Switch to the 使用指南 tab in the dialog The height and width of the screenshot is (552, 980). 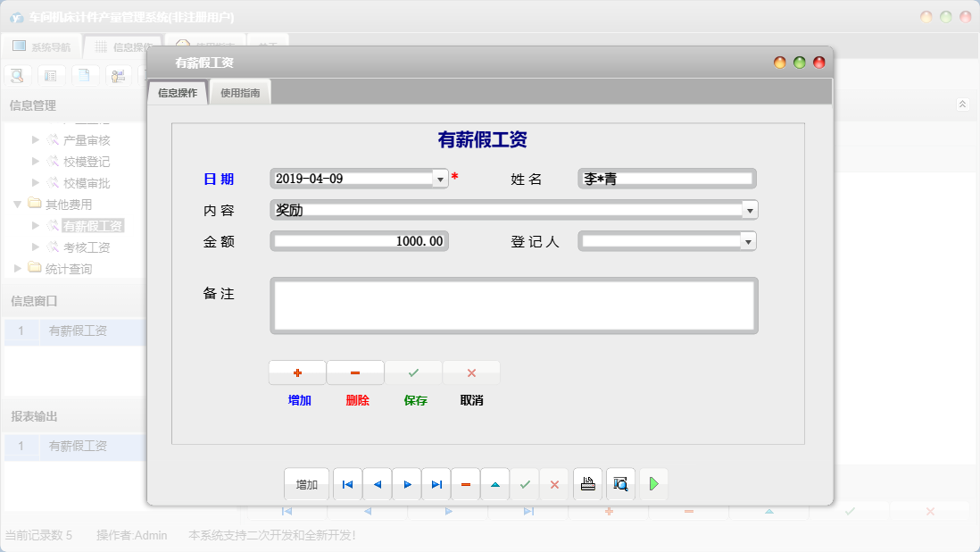(x=242, y=91)
